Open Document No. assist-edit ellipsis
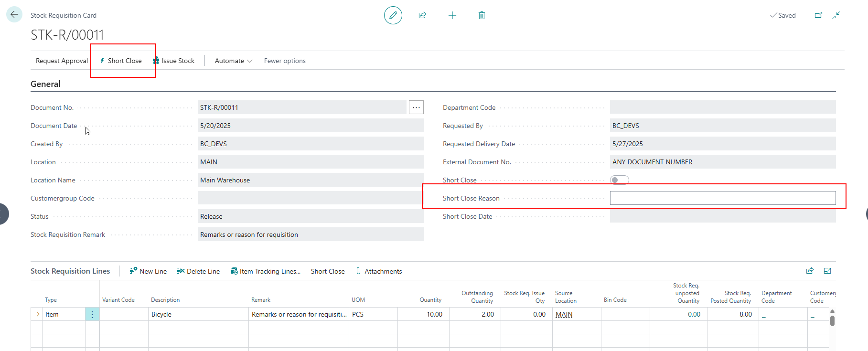Screen dimensions: 868x351 click(416, 107)
